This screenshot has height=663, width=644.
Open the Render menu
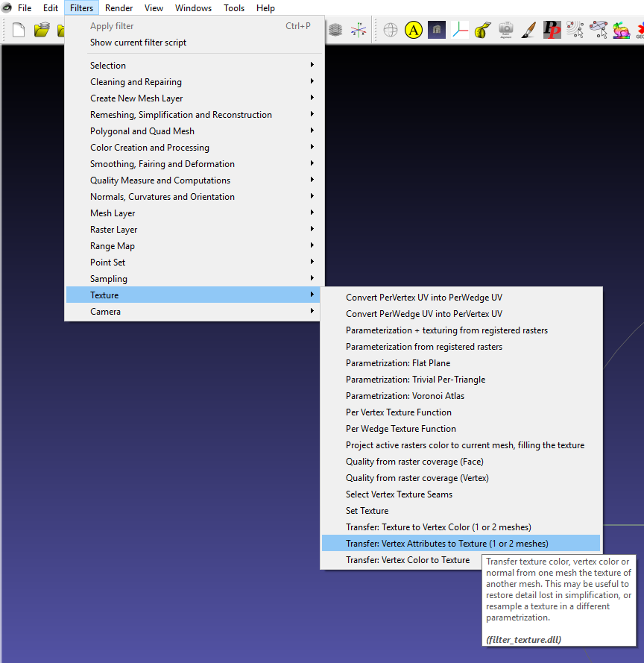(119, 8)
